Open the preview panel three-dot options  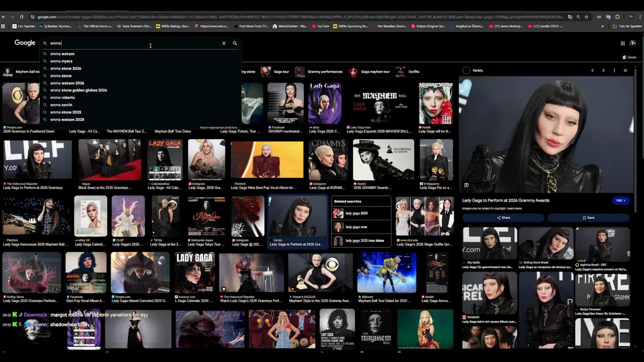coord(614,70)
